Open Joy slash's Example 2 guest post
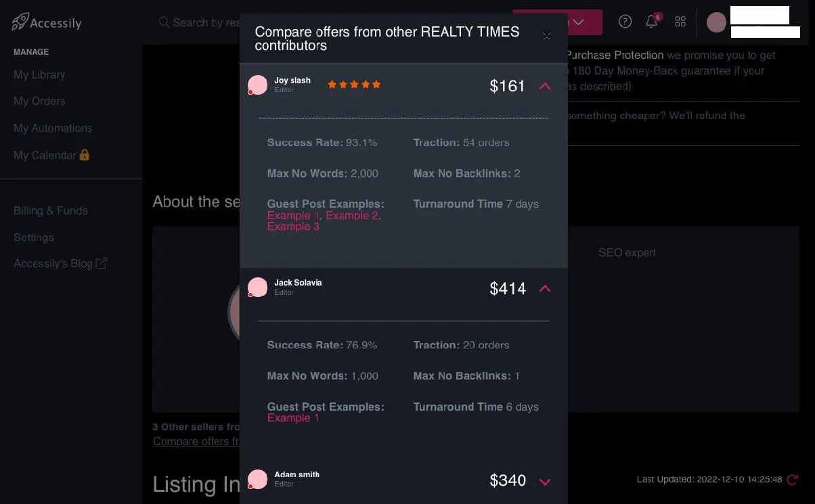This screenshot has width=815, height=504. point(352,215)
